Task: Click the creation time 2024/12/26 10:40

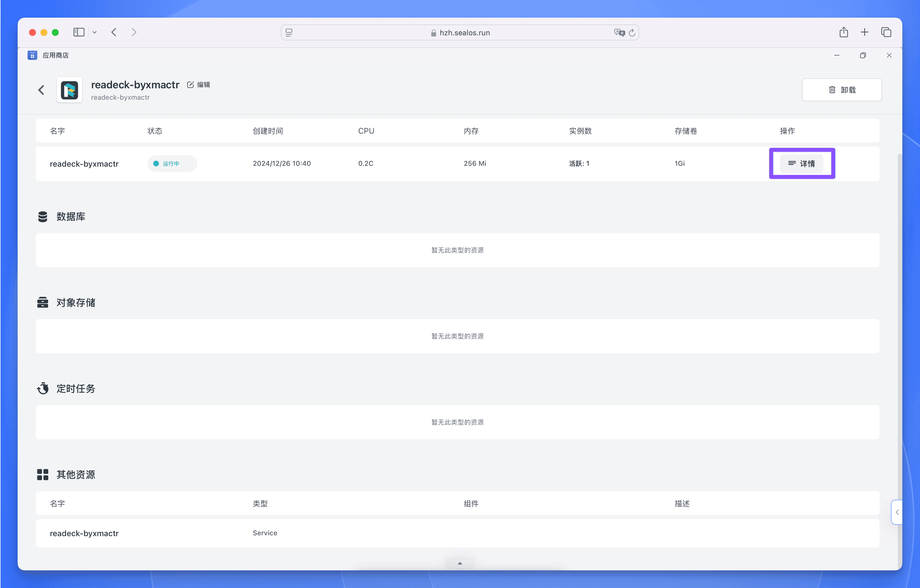Action: [x=282, y=164]
